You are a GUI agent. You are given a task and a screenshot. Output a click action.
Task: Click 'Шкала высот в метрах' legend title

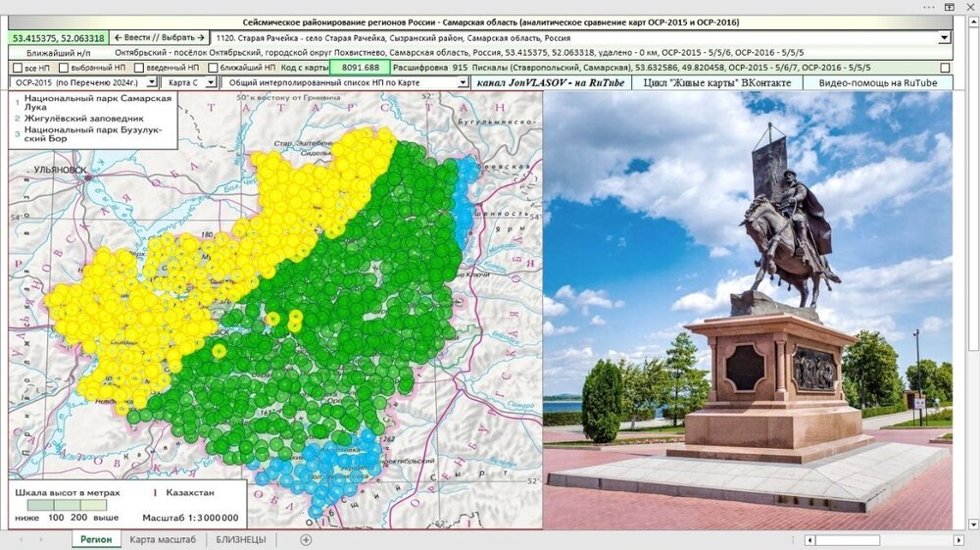tap(68, 492)
